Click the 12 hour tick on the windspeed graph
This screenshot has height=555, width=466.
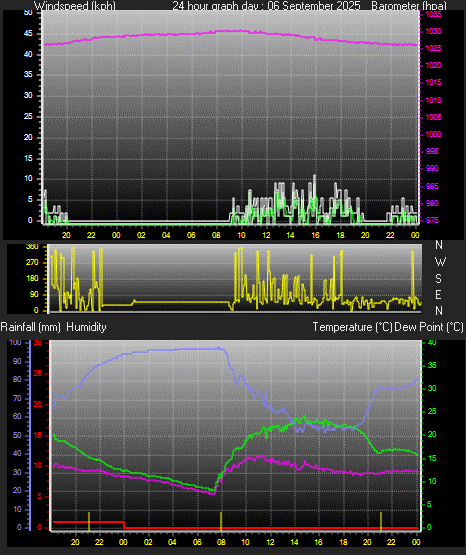click(x=266, y=235)
